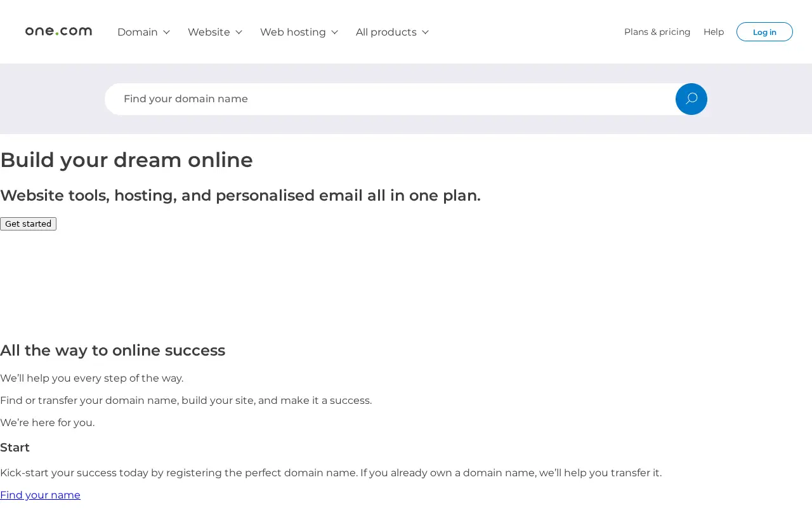
Task: Go to Plans & pricing
Action: [657, 32]
